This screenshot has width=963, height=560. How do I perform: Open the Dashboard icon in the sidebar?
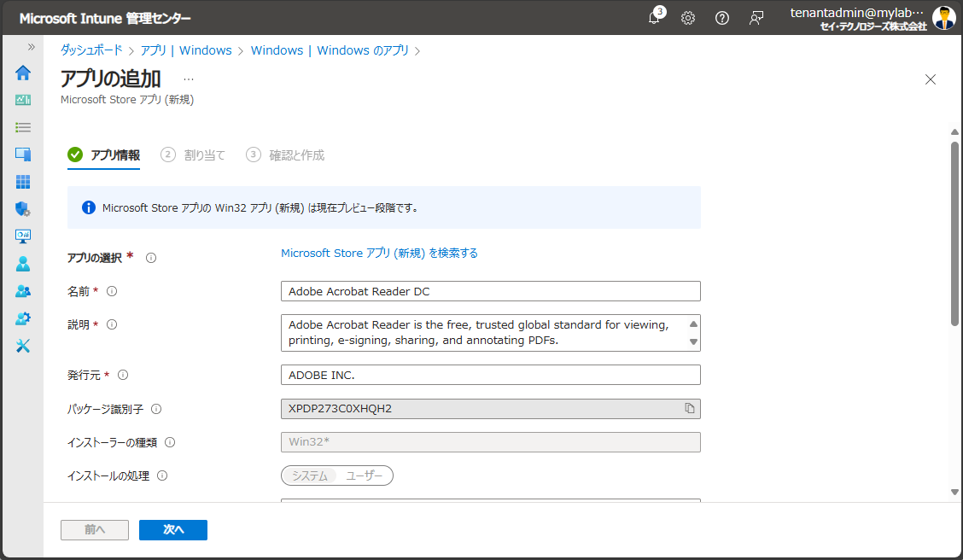pos(23,100)
